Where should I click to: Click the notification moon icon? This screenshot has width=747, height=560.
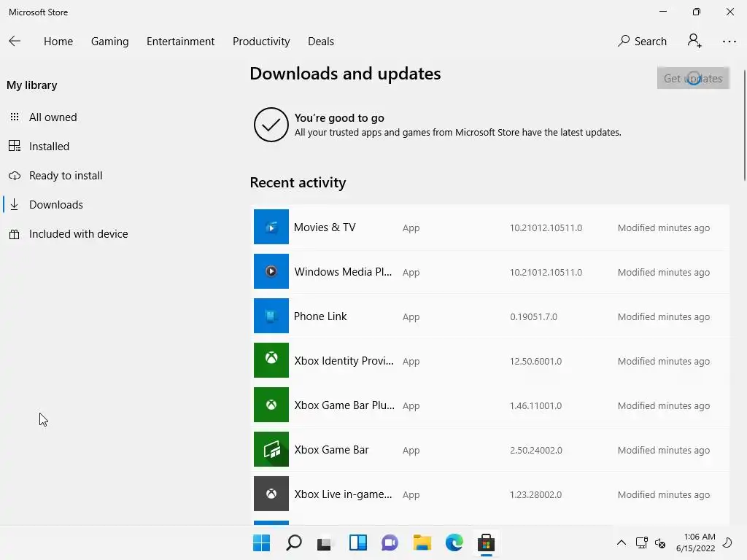click(727, 542)
